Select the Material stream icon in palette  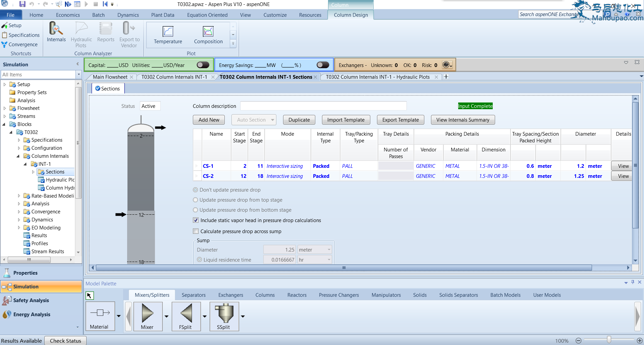(100, 316)
